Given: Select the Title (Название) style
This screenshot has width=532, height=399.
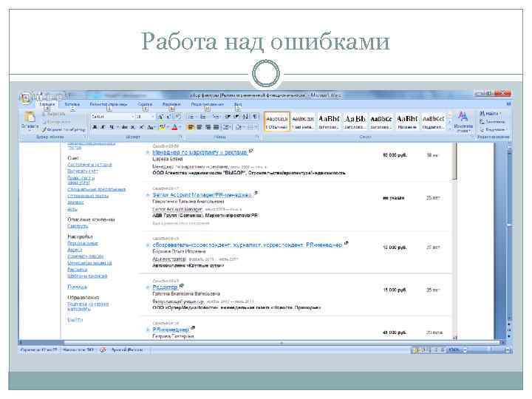Looking at the screenshot, I should (x=407, y=121).
